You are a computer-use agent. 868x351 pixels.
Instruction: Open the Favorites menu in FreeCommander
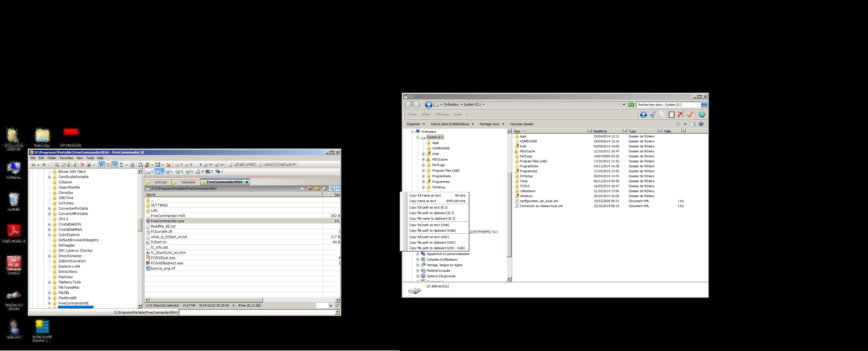tap(66, 158)
